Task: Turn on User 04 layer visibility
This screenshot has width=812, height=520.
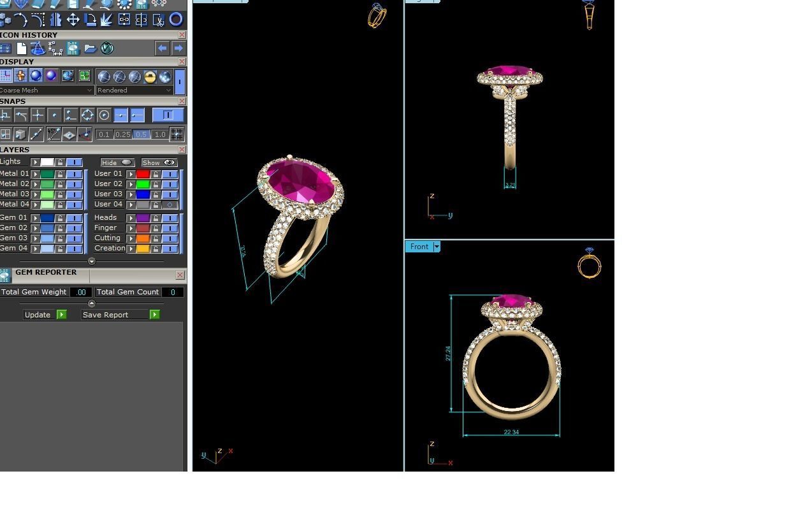Action: 170,205
